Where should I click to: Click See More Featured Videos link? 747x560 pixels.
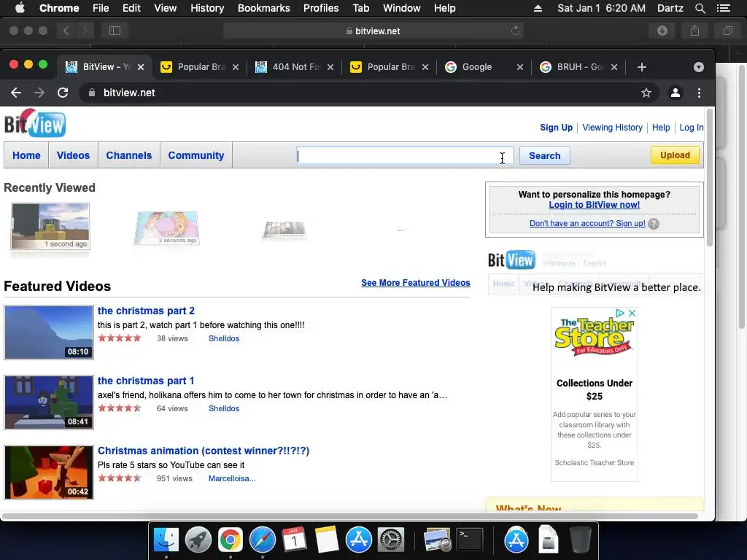(x=415, y=283)
